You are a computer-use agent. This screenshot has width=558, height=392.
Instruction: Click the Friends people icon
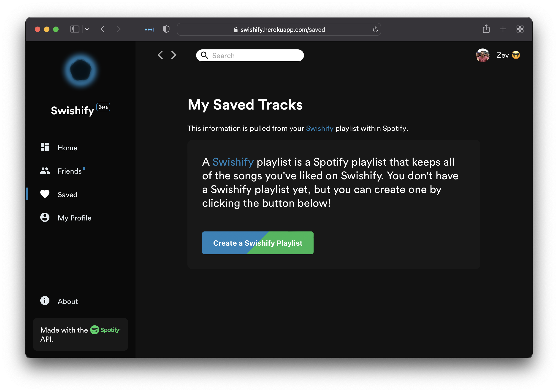coord(45,171)
